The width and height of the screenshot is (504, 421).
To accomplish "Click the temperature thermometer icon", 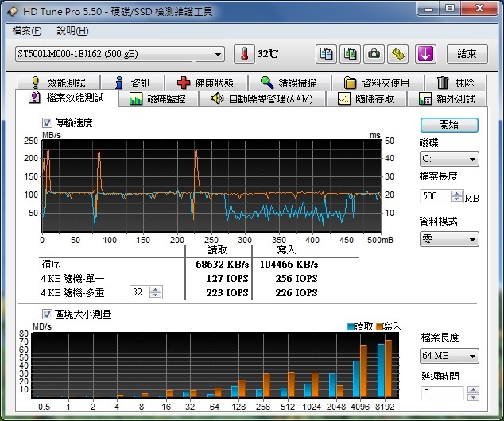I will pos(244,54).
